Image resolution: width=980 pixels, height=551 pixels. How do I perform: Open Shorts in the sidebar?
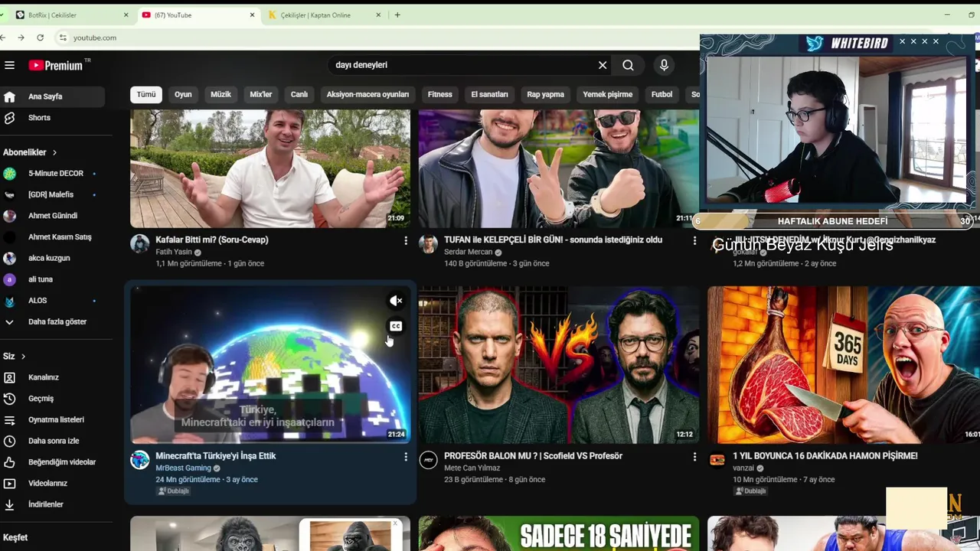click(53, 118)
